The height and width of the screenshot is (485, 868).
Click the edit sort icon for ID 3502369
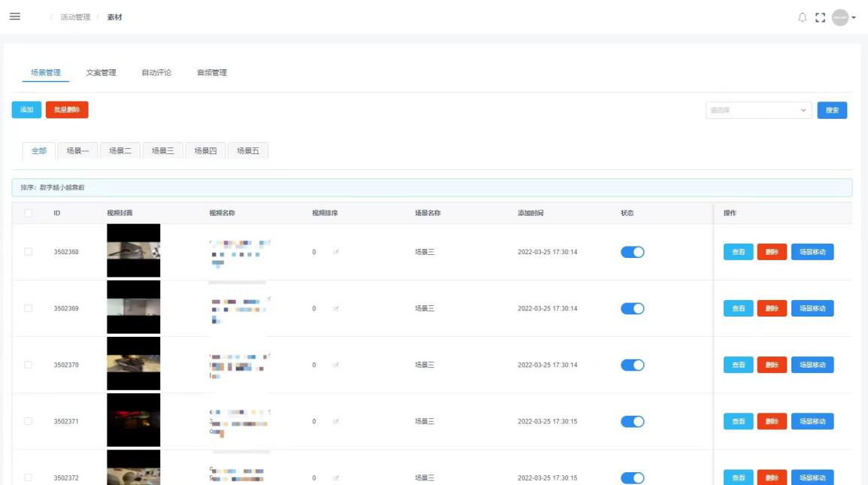click(336, 308)
